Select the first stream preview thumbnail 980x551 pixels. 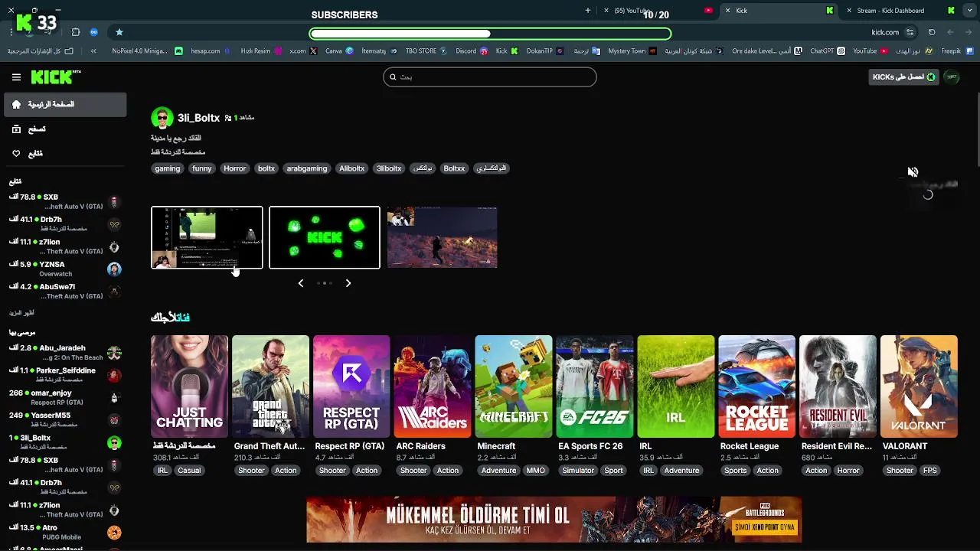[207, 237]
